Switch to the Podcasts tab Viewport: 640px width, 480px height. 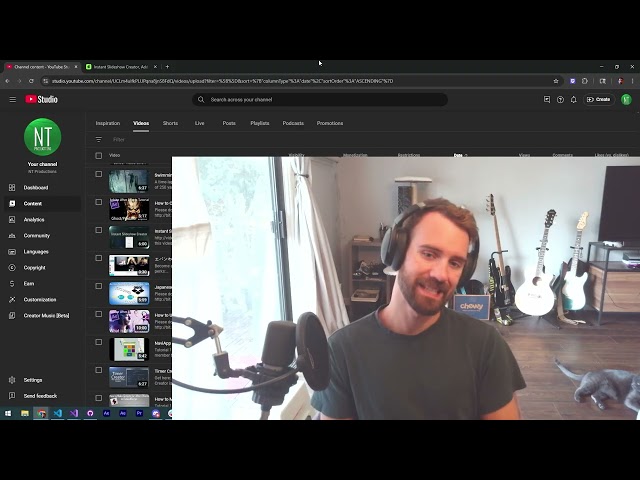(x=293, y=123)
